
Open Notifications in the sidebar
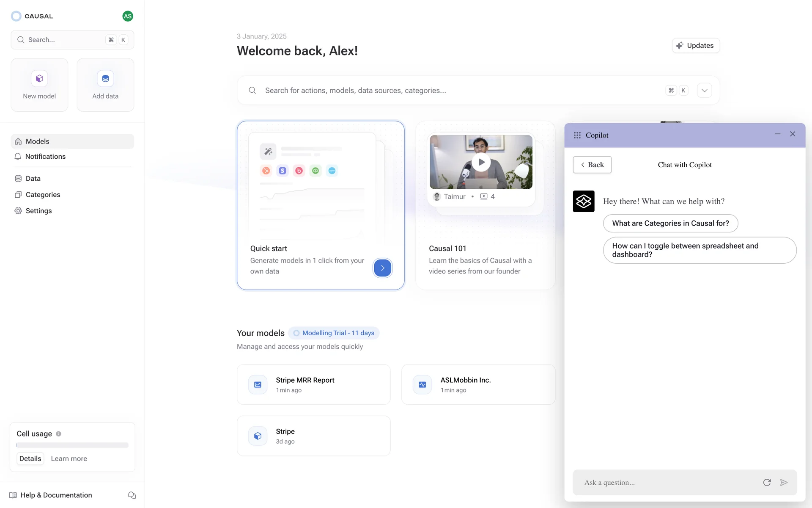pyautogui.click(x=45, y=157)
